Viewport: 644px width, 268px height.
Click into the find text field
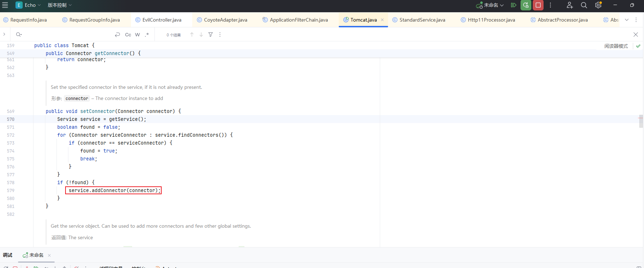pyautogui.click(x=68, y=35)
